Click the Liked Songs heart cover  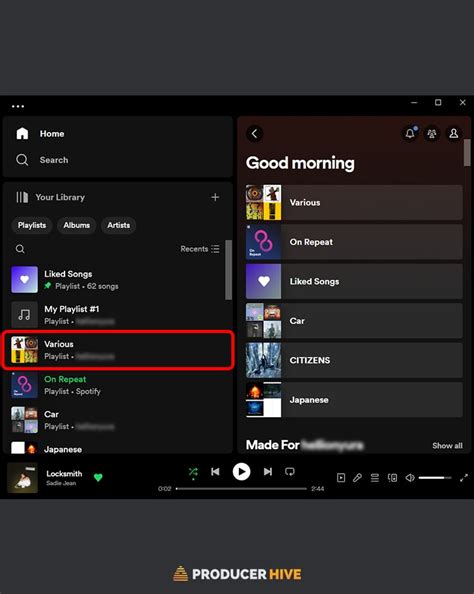click(x=25, y=280)
